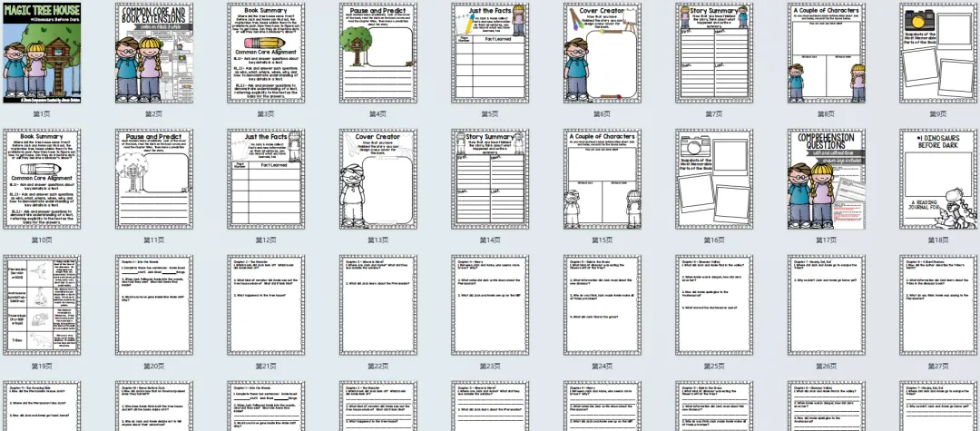Select the Chapter 1 questions thumbnail, page 20

coord(153,305)
